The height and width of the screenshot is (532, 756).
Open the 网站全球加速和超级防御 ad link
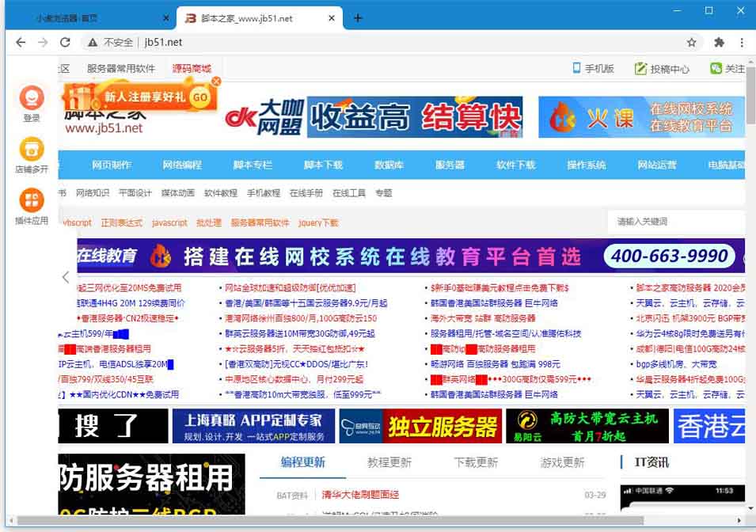[x=291, y=288]
